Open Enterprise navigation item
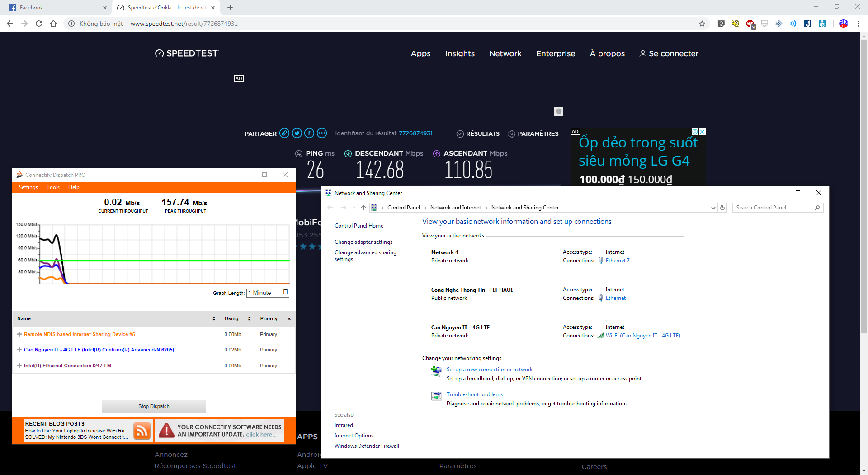 click(556, 53)
